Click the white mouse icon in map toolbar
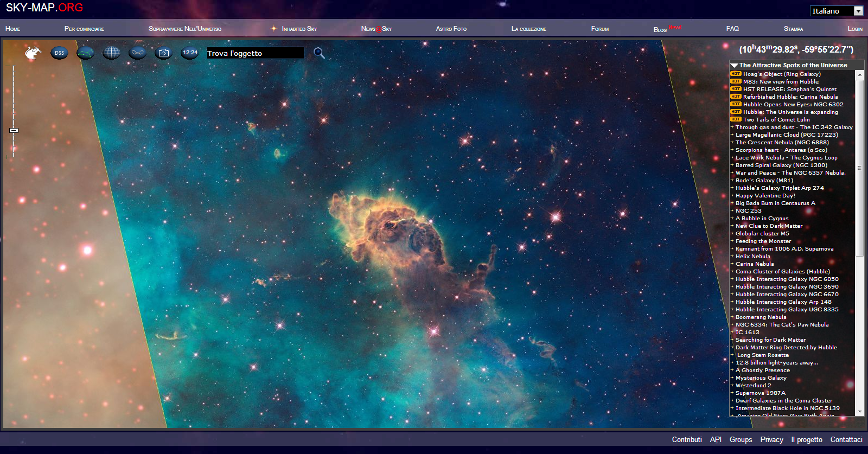 [x=33, y=53]
